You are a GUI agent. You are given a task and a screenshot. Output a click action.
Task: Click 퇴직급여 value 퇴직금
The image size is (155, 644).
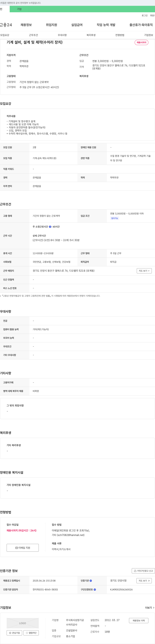point(113,262)
